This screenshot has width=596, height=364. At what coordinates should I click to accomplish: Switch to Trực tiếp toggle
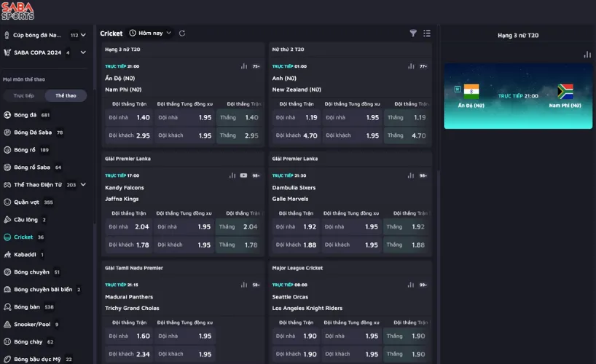(x=24, y=96)
